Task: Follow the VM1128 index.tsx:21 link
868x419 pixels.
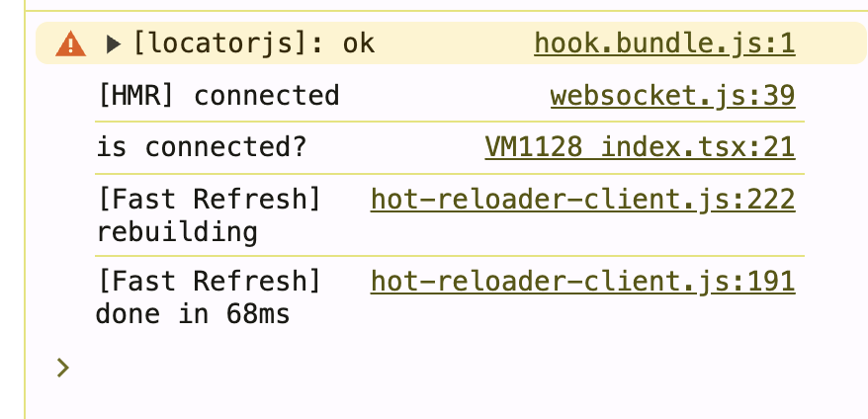Action: [640, 147]
